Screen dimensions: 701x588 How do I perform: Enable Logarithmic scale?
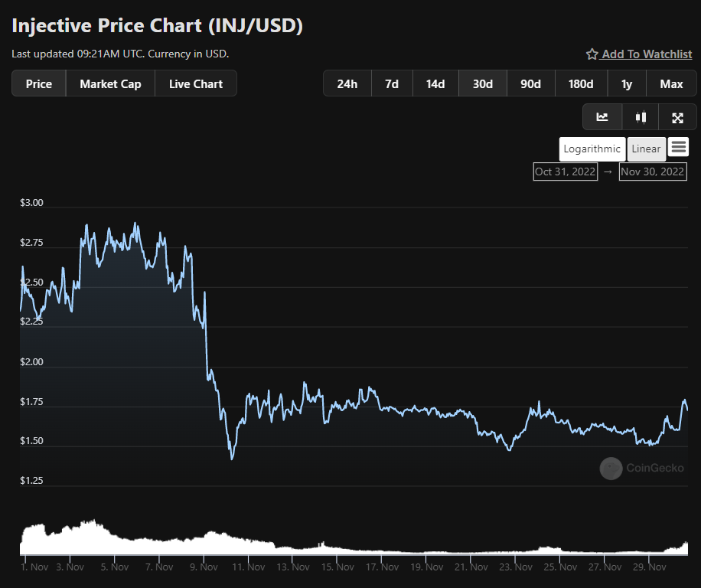(592, 149)
